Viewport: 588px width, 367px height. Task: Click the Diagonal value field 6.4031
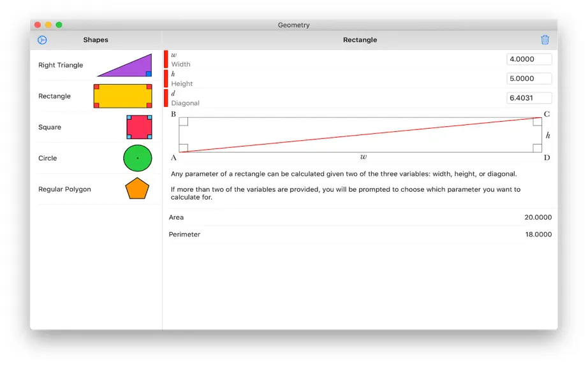[529, 98]
